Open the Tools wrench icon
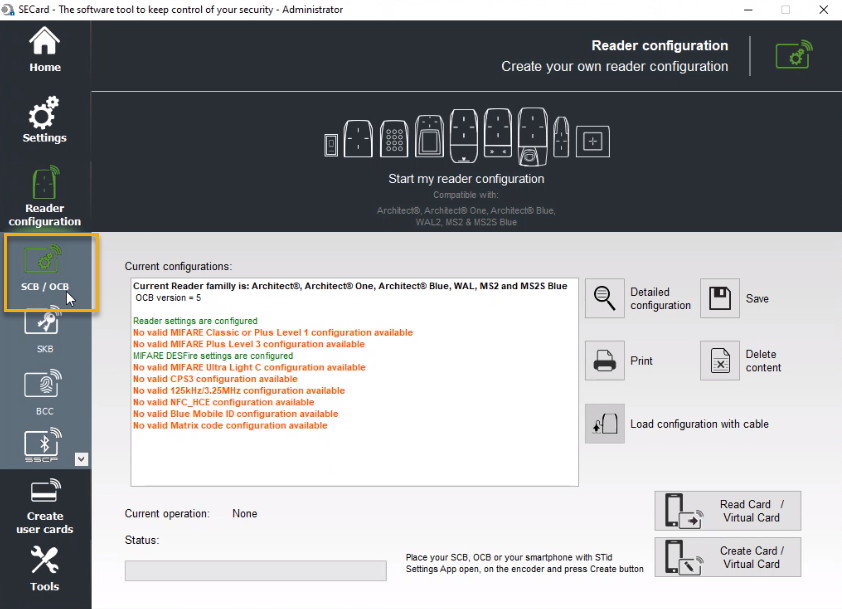 (44, 568)
